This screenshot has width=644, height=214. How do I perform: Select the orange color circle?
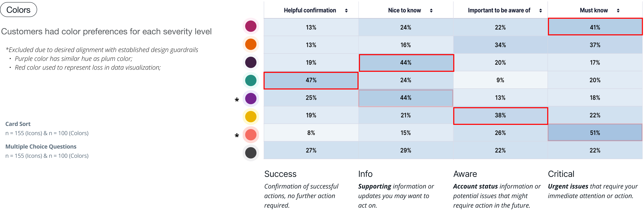click(x=251, y=44)
